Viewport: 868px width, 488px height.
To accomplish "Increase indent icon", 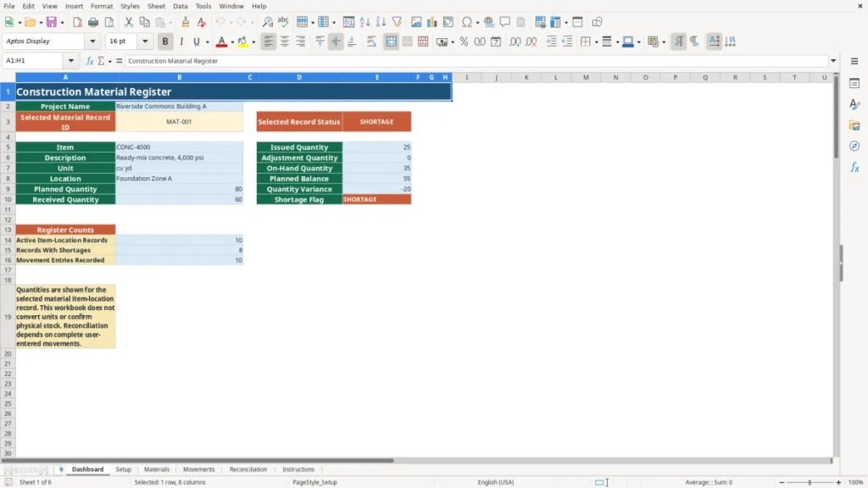I will tap(551, 42).
